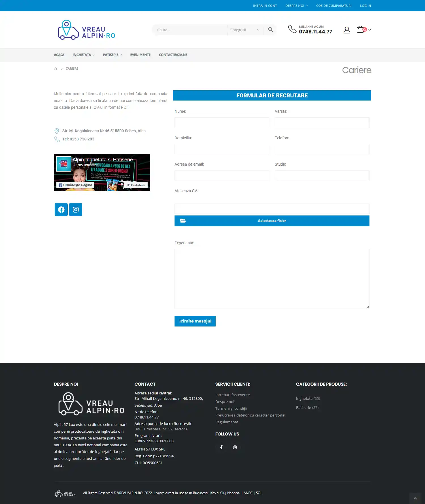Click the search magnifier icon
The image size is (425, 504).
[271, 30]
